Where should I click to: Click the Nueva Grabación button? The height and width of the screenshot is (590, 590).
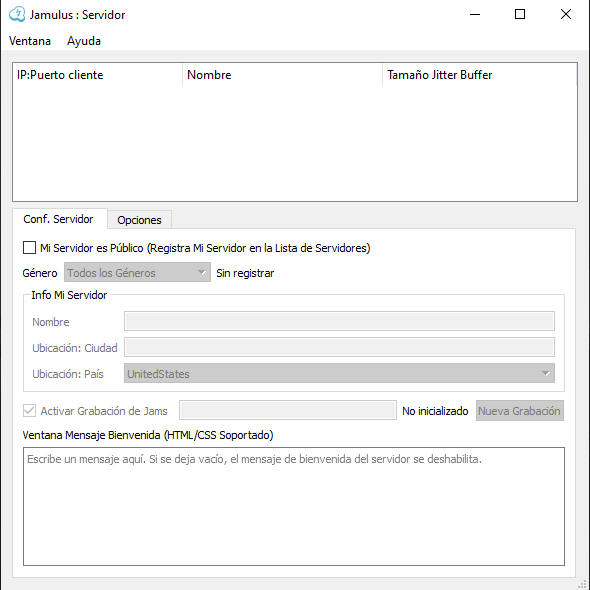point(520,411)
